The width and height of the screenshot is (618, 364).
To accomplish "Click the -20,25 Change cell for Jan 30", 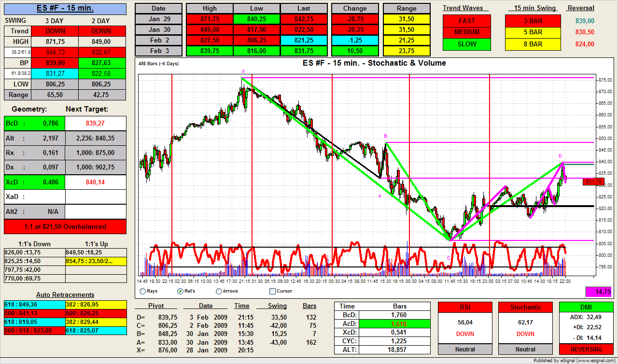I will (355, 29).
